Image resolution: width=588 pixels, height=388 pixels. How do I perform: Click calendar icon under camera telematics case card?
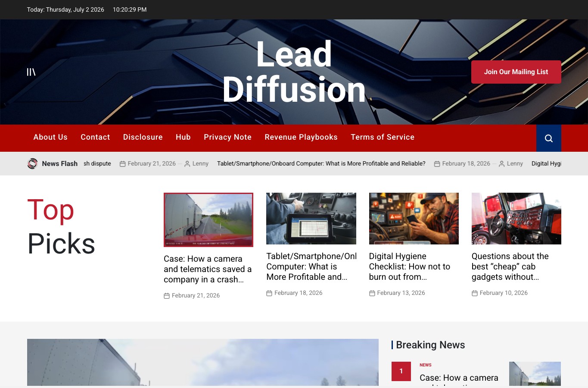click(167, 296)
